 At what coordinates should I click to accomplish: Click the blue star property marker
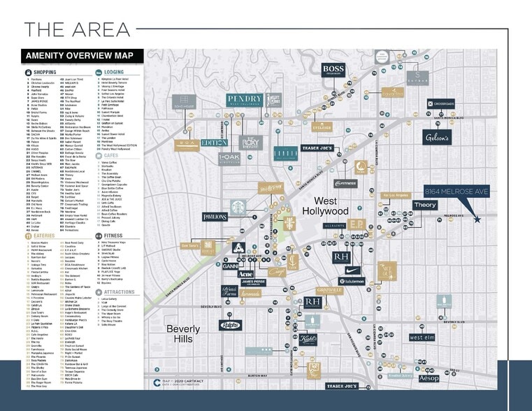click(x=477, y=219)
